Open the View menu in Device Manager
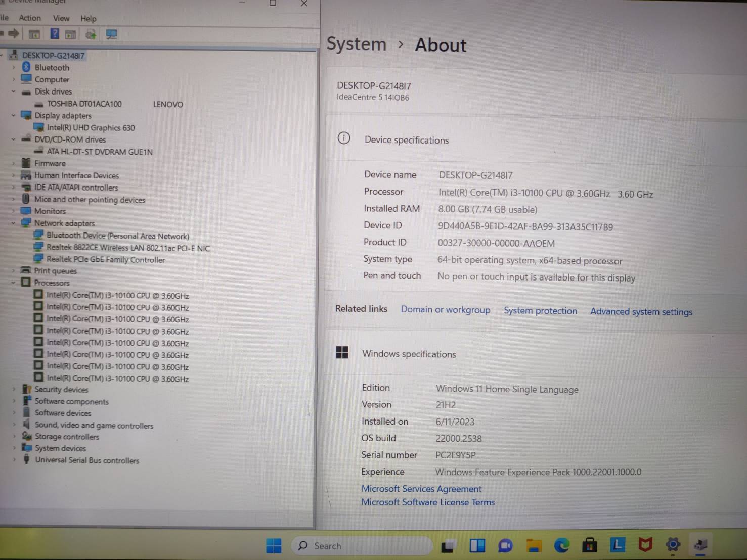The height and width of the screenshot is (560, 747). pos(61,18)
